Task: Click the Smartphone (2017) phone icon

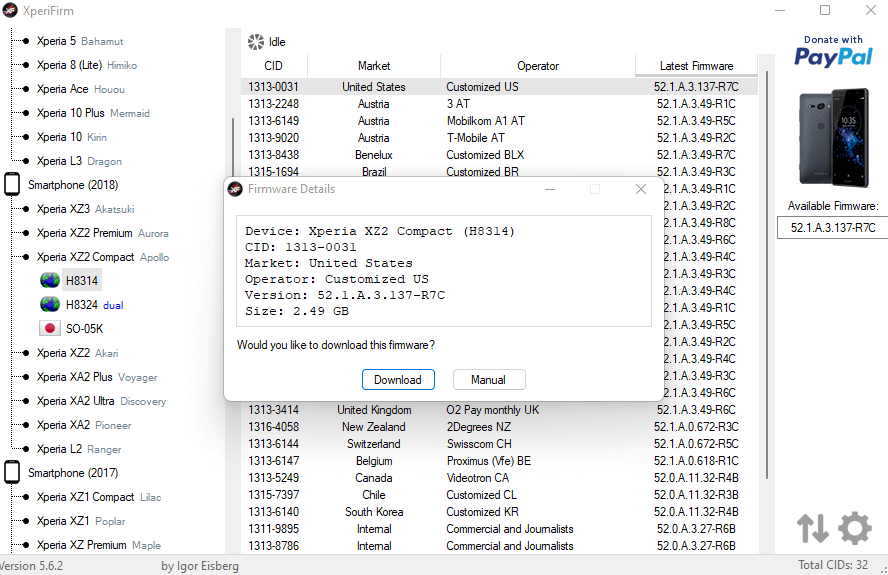Action: [x=12, y=472]
